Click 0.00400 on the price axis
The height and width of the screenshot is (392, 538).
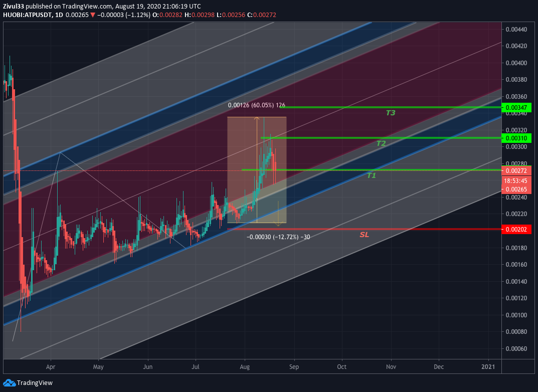516,63
